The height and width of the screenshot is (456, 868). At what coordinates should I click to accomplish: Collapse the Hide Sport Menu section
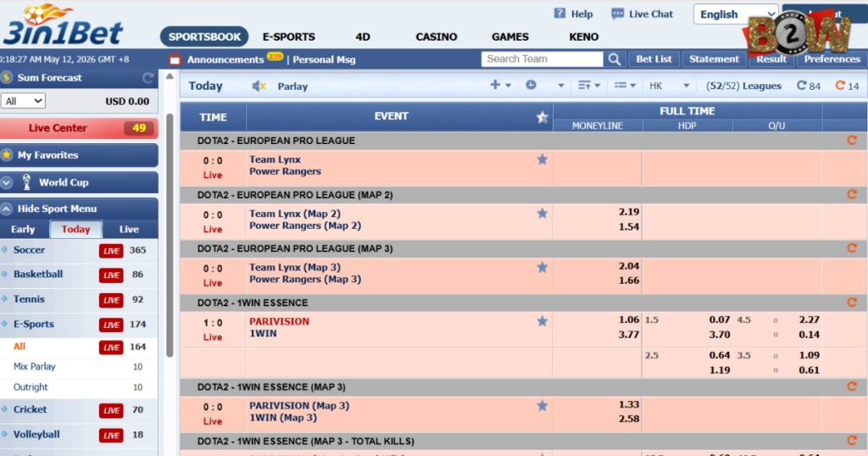click(x=7, y=209)
